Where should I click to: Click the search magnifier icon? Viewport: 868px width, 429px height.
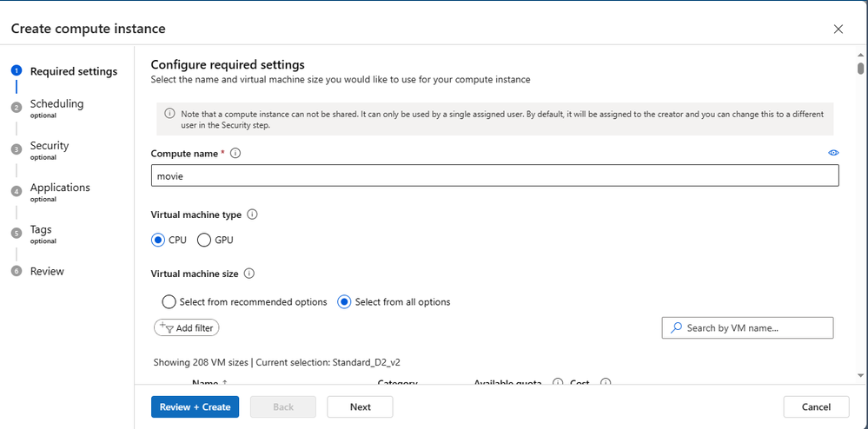point(676,327)
